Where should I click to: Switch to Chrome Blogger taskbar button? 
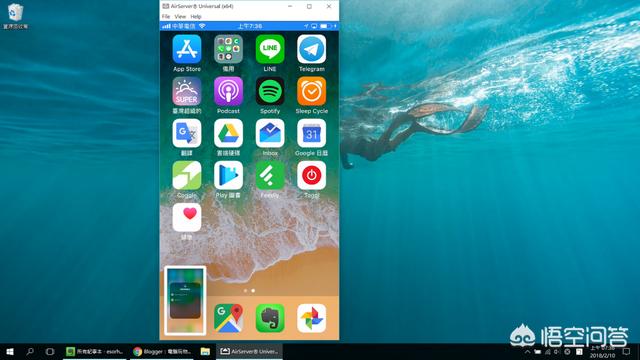[162, 351]
